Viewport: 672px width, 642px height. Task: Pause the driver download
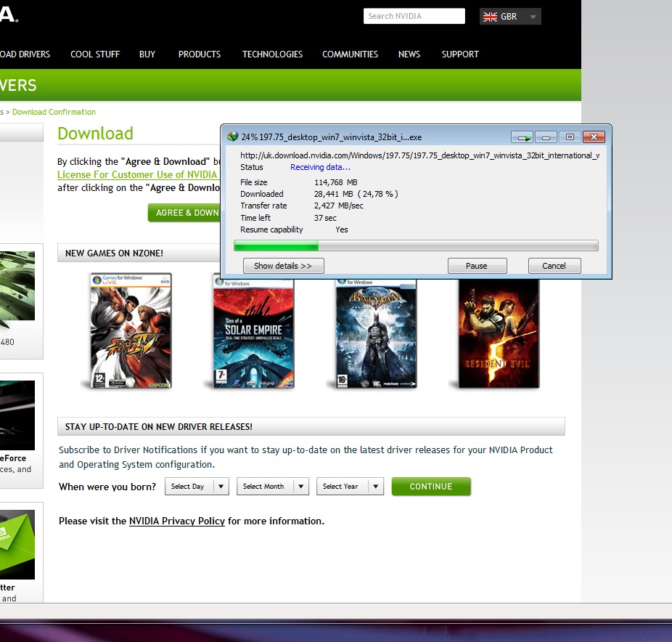[477, 266]
